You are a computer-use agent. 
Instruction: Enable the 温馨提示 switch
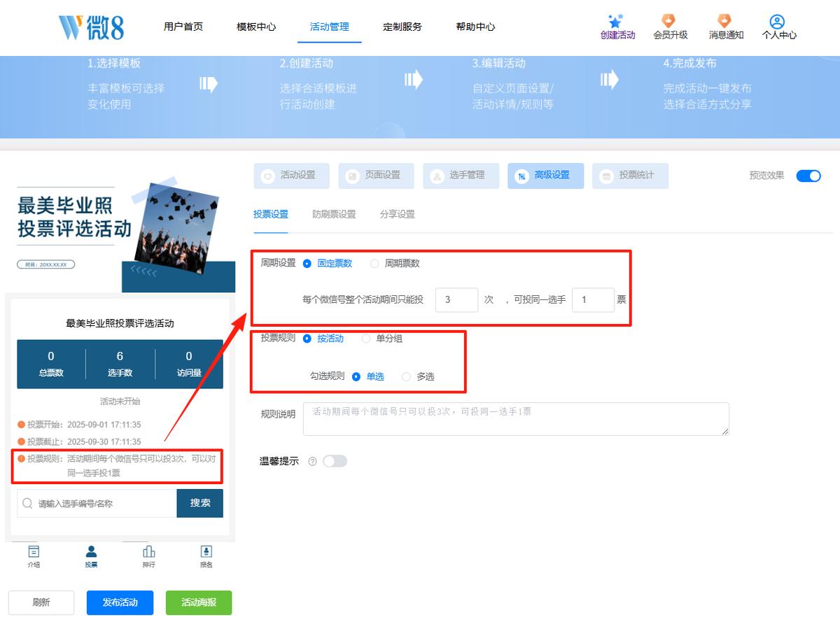(335, 461)
